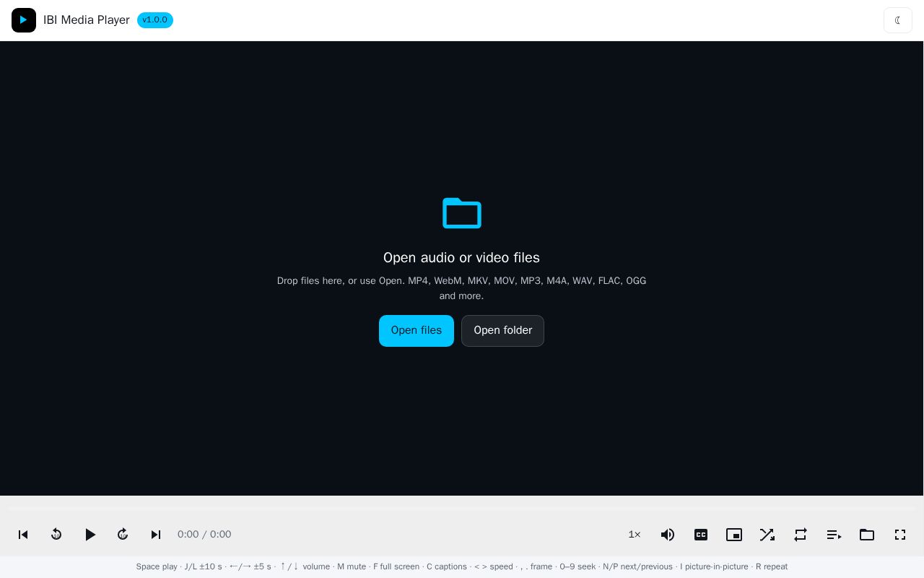Click the v1.0.0 version badge
The image size is (924, 578).
(x=155, y=20)
